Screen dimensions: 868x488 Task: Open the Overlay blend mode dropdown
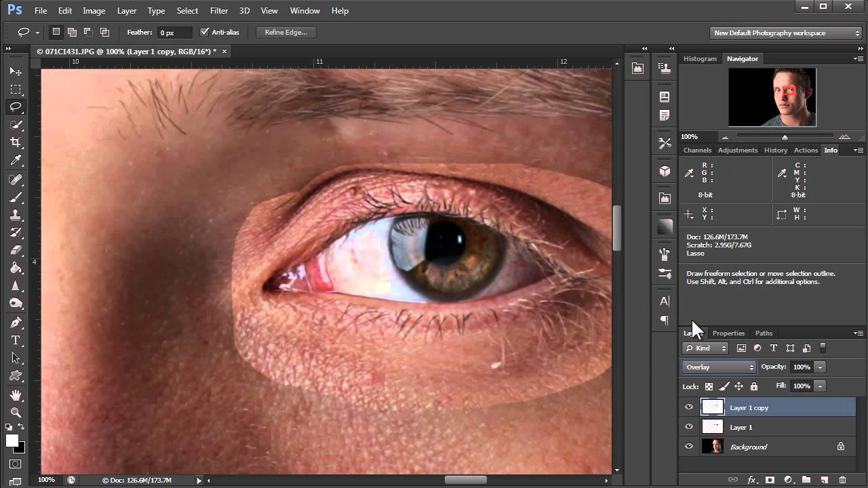pyautogui.click(x=719, y=367)
